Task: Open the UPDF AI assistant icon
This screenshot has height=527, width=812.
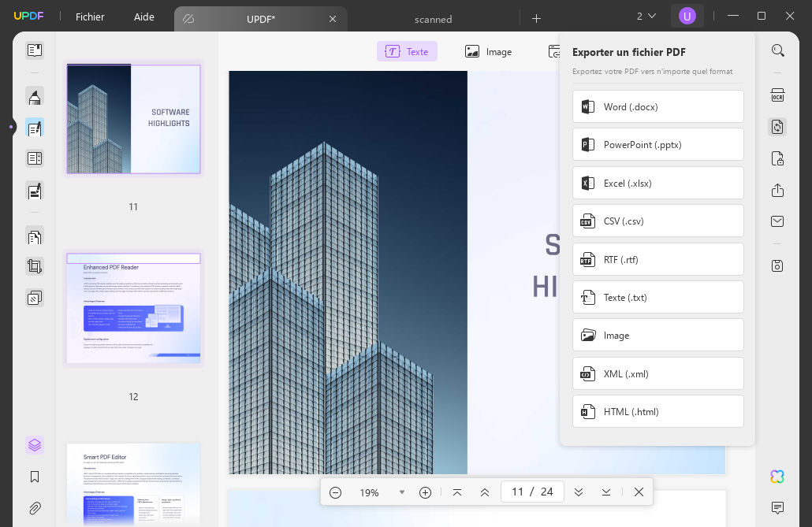Action: point(777,477)
